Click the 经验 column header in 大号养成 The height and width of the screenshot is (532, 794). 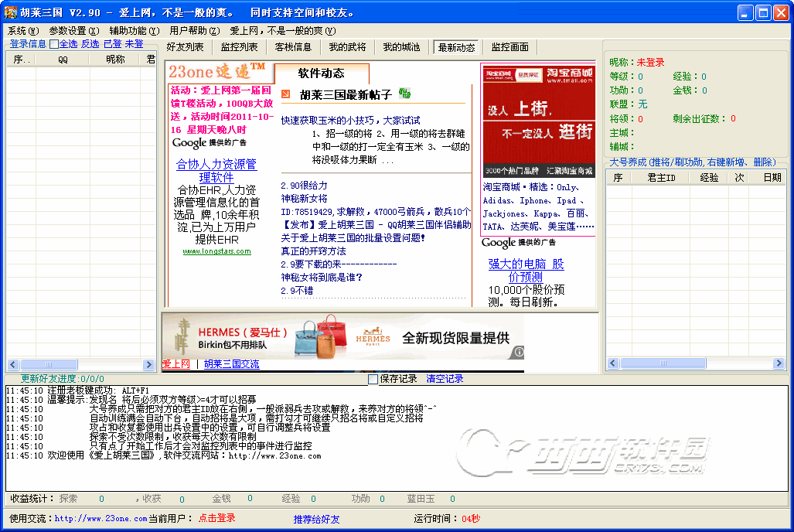(709, 178)
